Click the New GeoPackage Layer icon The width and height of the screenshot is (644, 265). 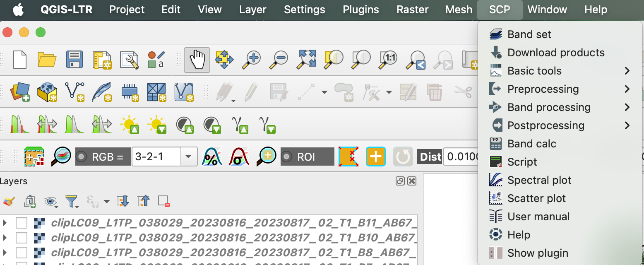pos(47,92)
